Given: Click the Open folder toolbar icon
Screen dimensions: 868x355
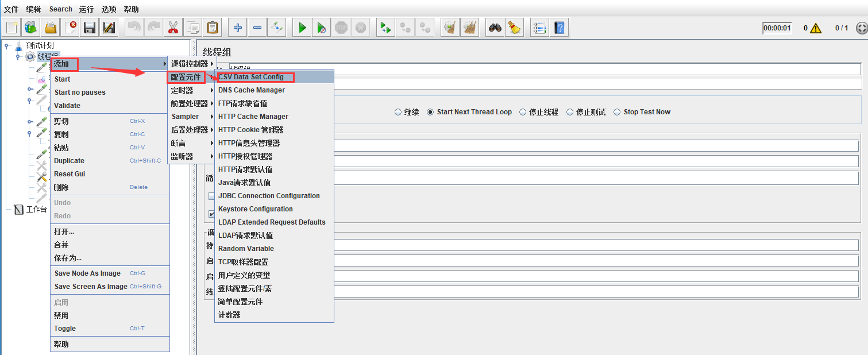Looking at the screenshot, I should click(51, 27).
